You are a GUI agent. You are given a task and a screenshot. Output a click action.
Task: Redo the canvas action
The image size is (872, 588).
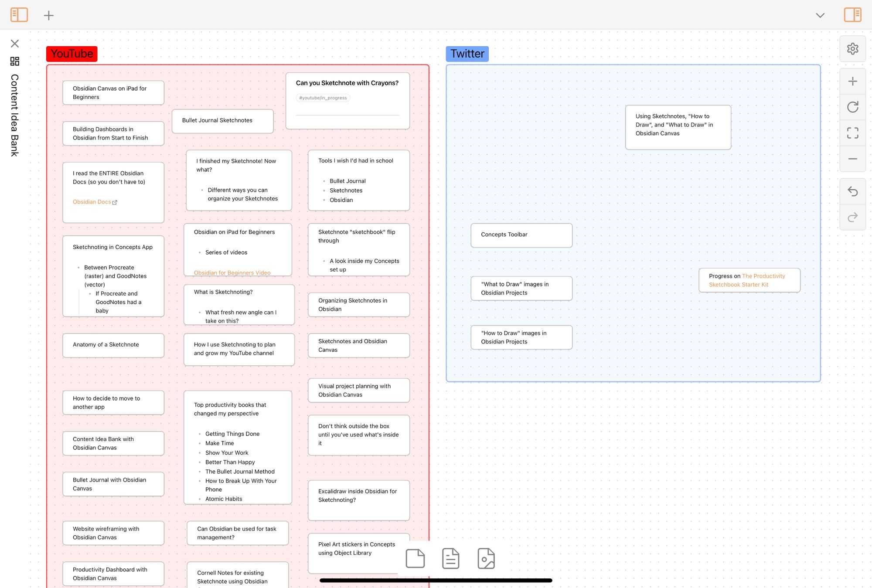coord(853,217)
